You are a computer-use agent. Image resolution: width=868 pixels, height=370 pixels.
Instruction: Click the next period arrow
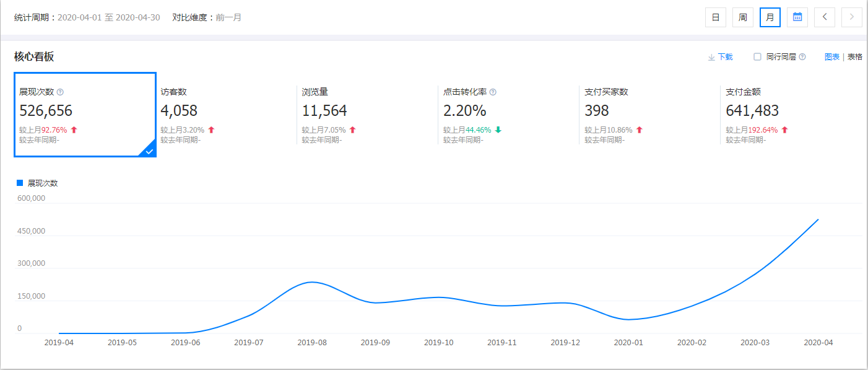coord(851,17)
